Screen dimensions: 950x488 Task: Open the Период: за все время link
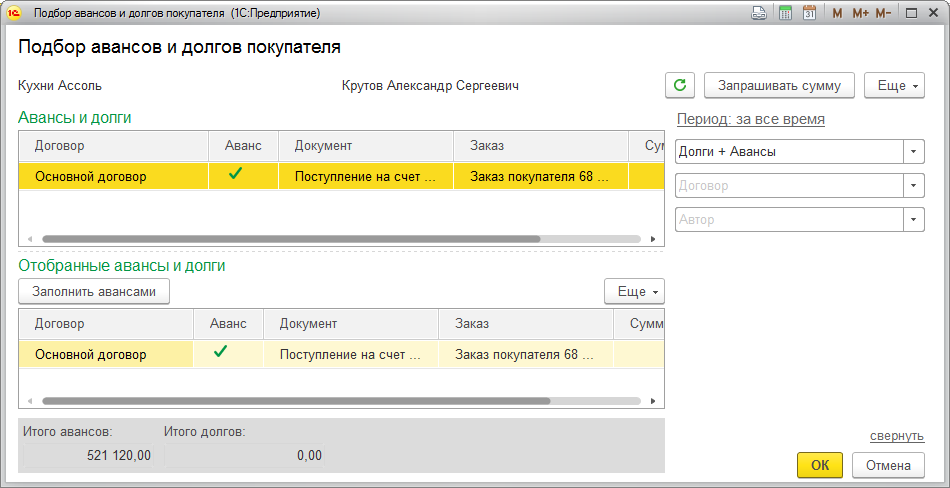click(x=750, y=119)
